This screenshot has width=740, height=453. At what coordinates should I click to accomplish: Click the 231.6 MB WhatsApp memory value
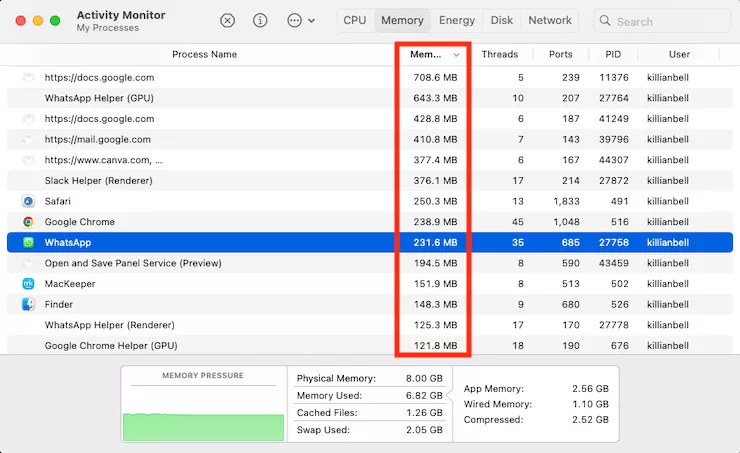435,243
